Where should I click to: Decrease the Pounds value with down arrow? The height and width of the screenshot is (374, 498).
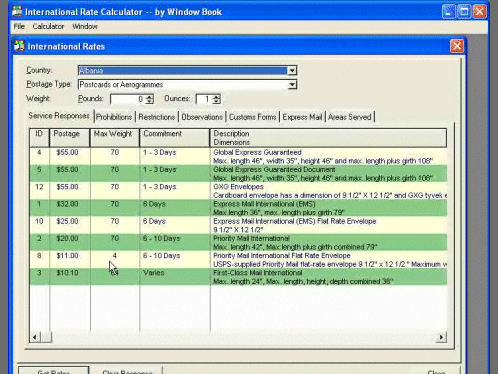point(149,101)
